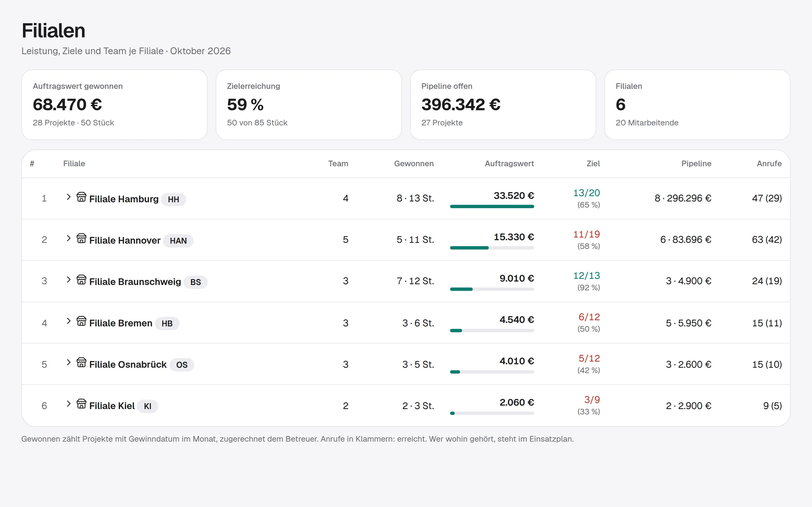Click the Team column header

coord(338,164)
